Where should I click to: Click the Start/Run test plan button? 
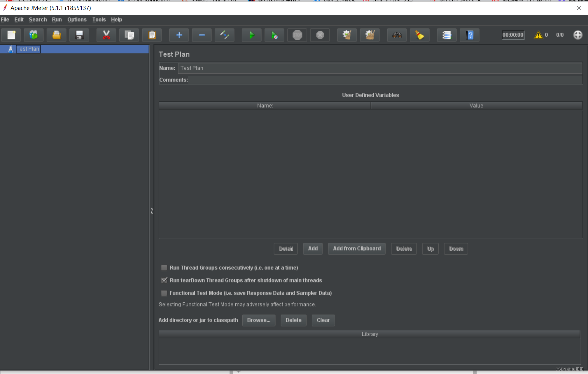pyautogui.click(x=252, y=35)
